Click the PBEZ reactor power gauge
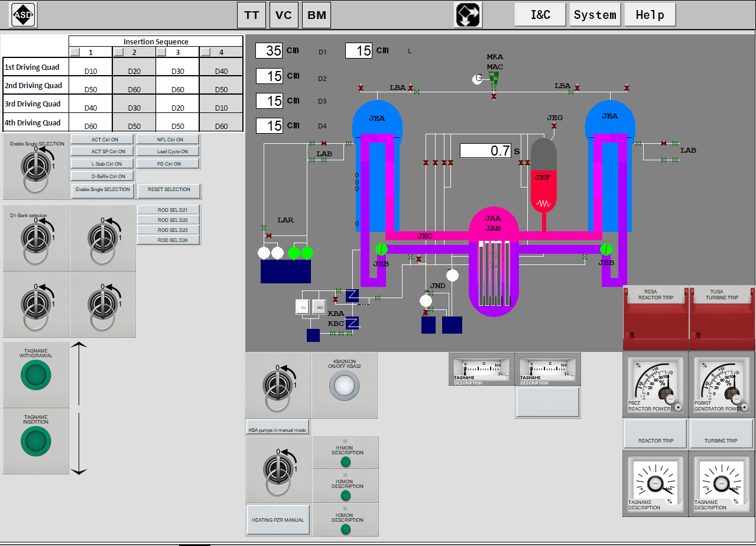Viewport: 756px width, 546px height. [x=656, y=385]
